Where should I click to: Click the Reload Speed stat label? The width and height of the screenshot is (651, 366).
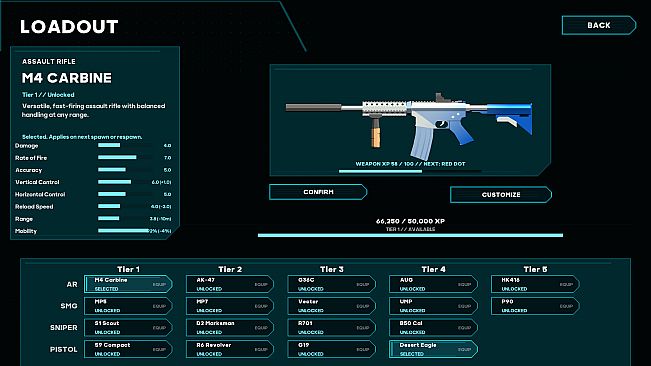tap(34, 207)
